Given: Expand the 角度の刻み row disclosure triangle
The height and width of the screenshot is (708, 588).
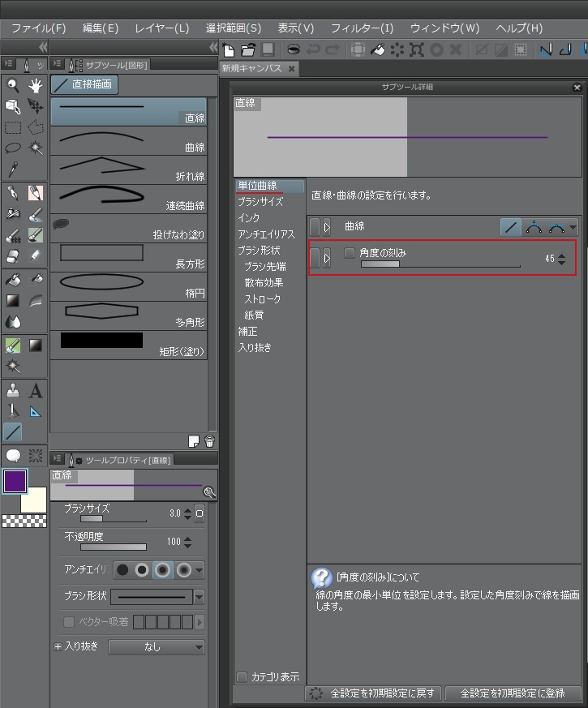Looking at the screenshot, I should [x=327, y=258].
